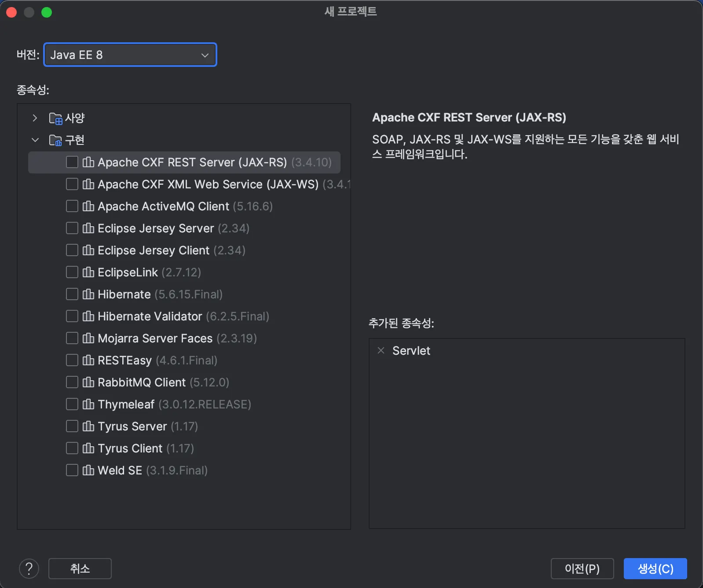Enable Apache CXF REST Server checkbox
Screen dimensions: 703x588
[72, 162]
